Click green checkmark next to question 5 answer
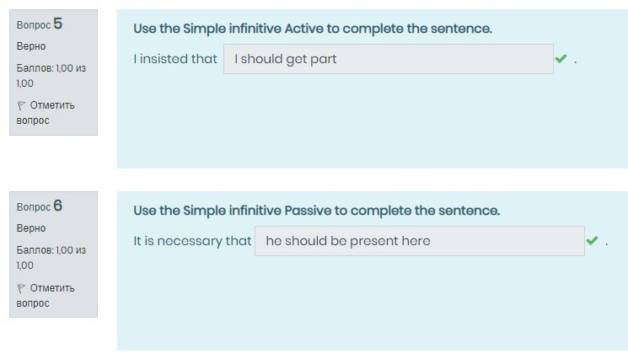Image resolution: width=628 pixels, height=364 pixels. [x=561, y=59]
